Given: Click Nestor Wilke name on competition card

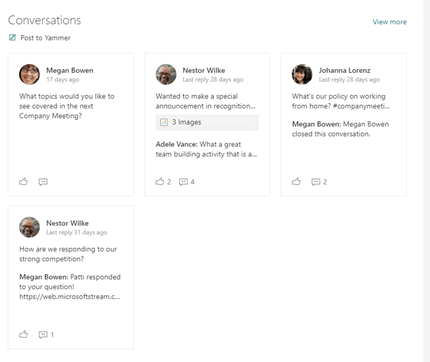Looking at the screenshot, I should click(67, 223).
